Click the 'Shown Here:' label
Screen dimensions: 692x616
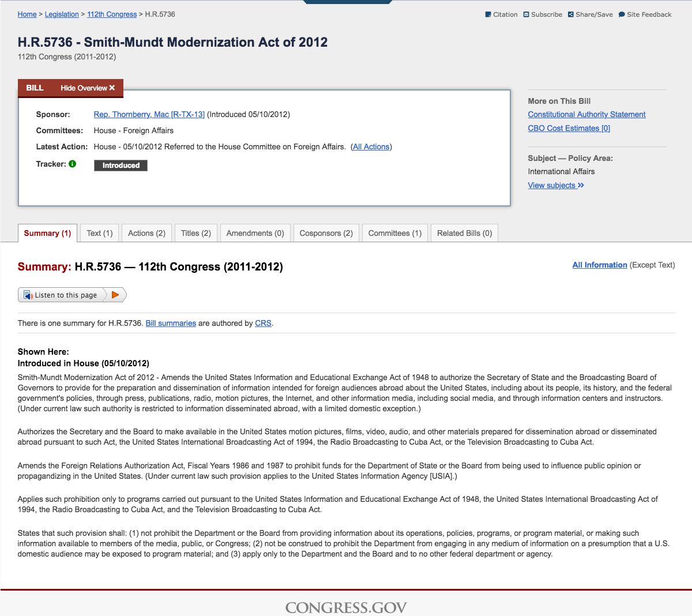tap(43, 352)
